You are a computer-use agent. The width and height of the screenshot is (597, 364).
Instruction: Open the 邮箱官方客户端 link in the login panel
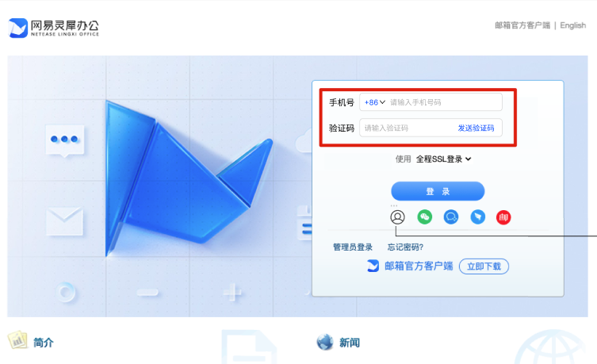(419, 266)
